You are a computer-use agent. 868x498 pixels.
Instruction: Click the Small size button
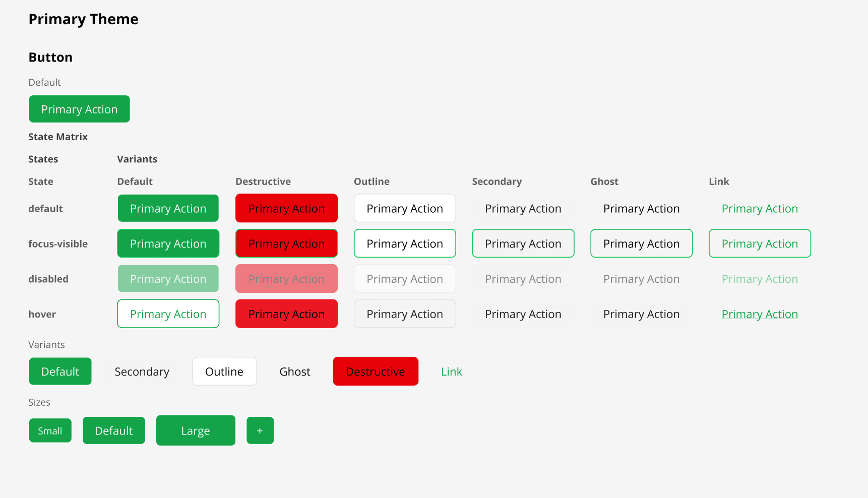[x=50, y=430]
